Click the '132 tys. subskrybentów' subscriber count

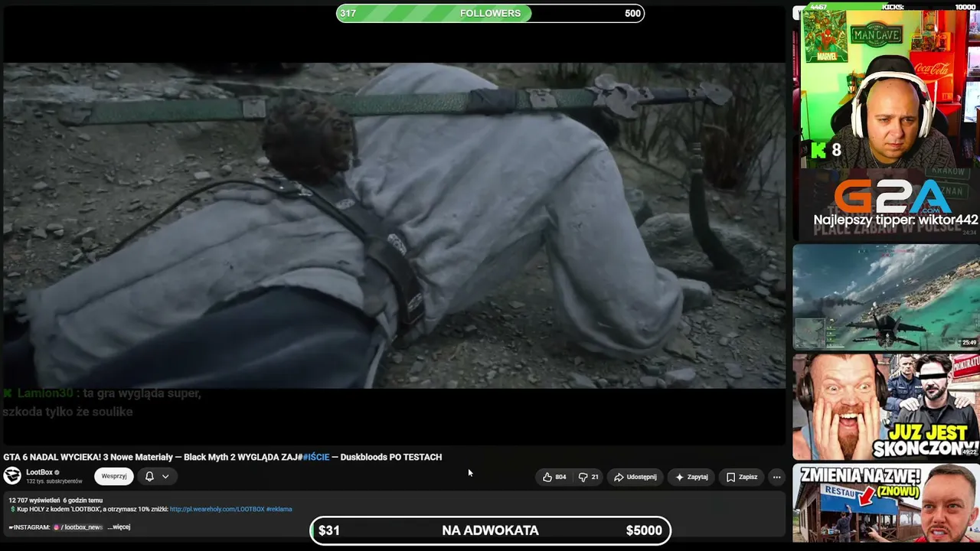pyautogui.click(x=54, y=481)
